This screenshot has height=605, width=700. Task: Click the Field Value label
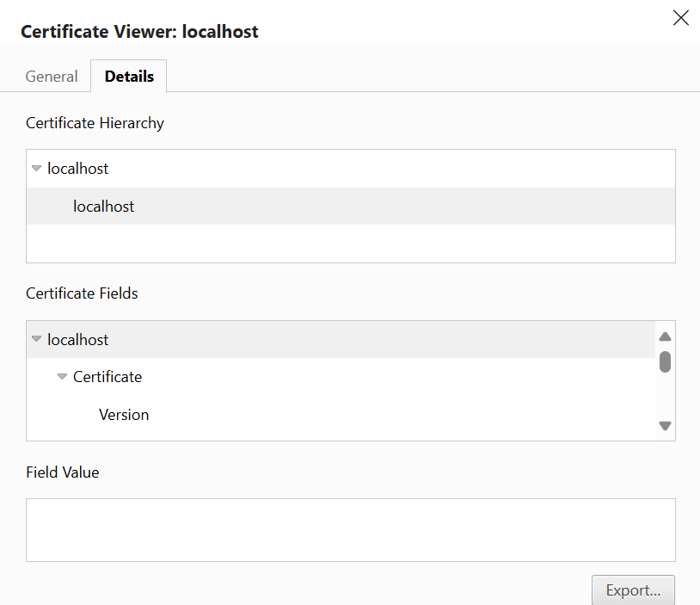(x=63, y=472)
